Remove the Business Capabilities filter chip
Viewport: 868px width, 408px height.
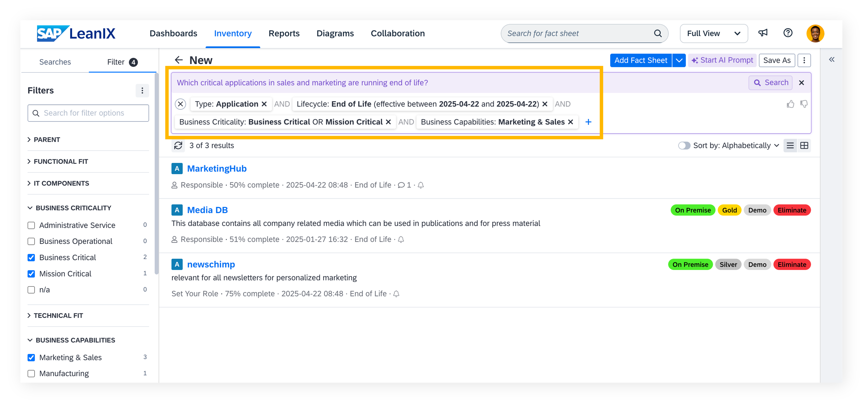click(570, 122)
